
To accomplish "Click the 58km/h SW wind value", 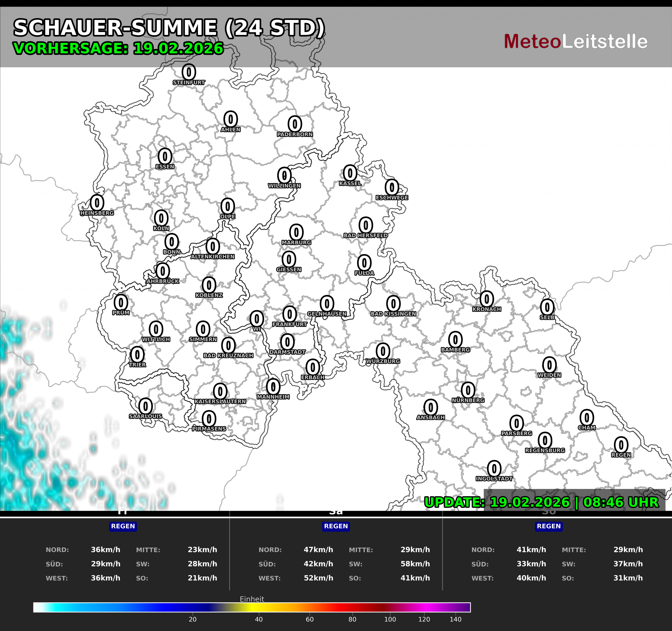I will 416,564.
